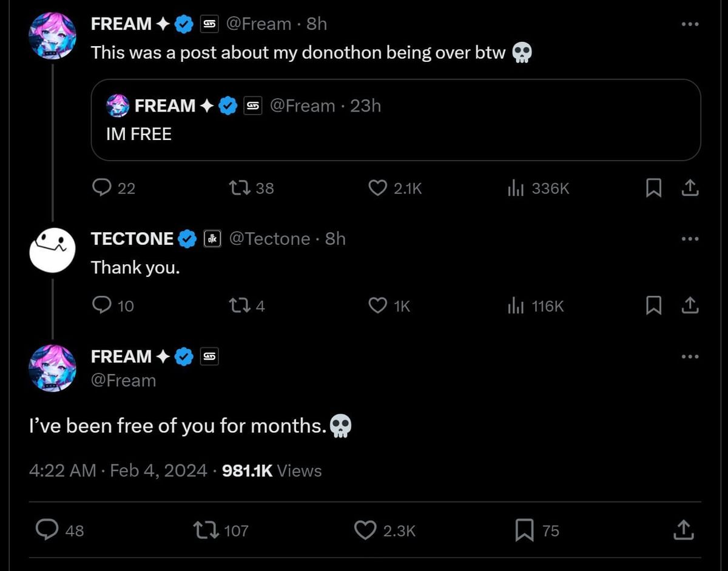Repost TECTONE's Thank you post
Image resolution: width=728 pixels, height=571 pixels.
[238, 306]
